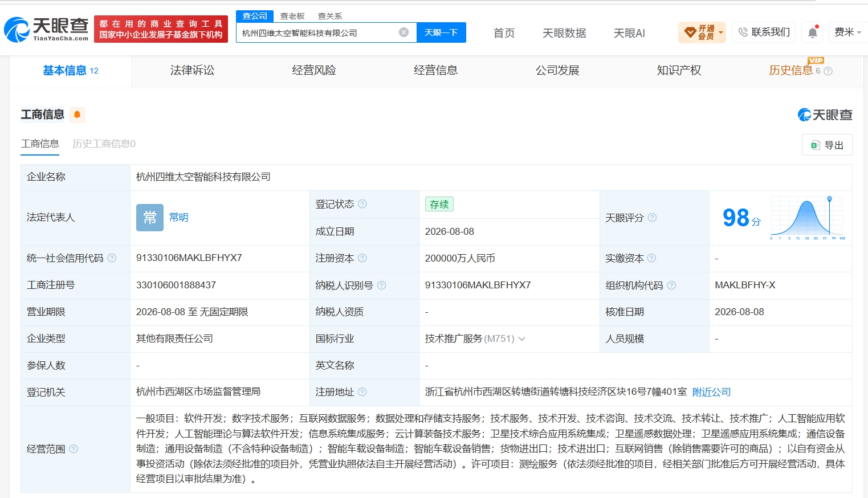
Task: Click the 98分 score value
Action: [x=741, y=218]
